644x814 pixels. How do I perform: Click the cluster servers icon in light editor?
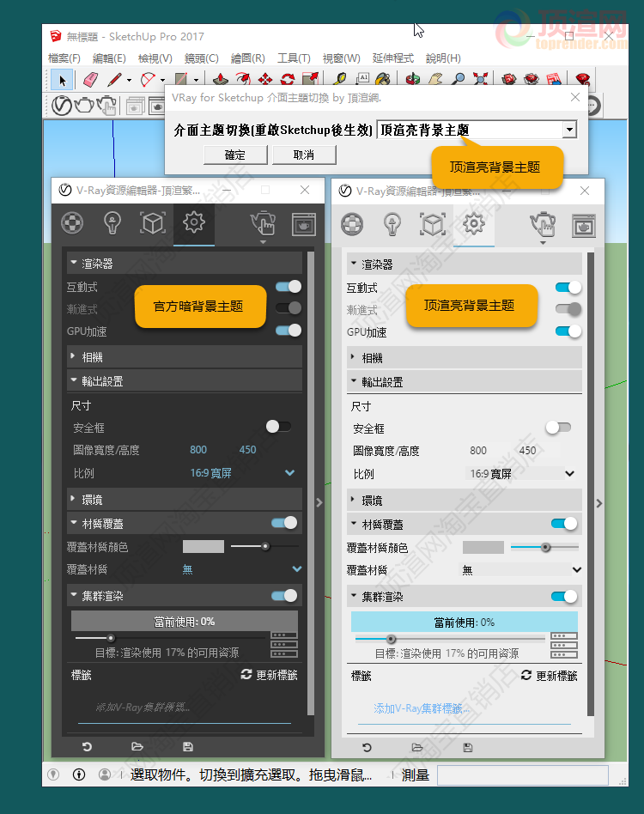pyautogui.click(x=564, y=646)
